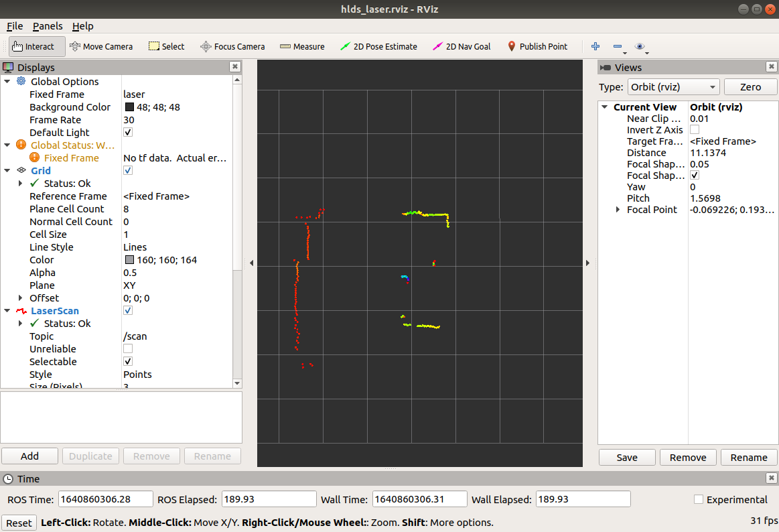Image resolution: width=779 pixels, height=532 pixels.
Task: Open the Background Color swatch
Action: 129,107
